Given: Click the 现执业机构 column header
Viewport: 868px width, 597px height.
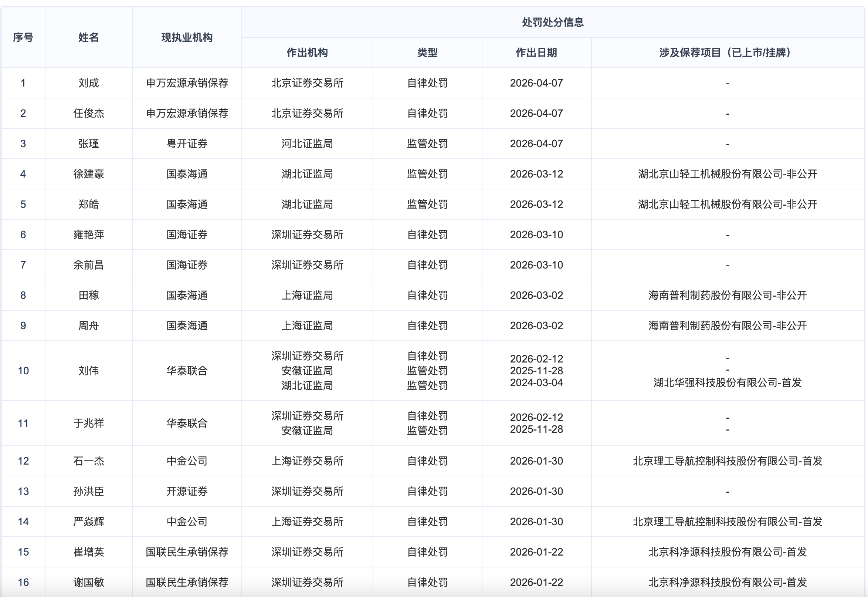Looking at the screenshot, I should [x=187, y=37].
